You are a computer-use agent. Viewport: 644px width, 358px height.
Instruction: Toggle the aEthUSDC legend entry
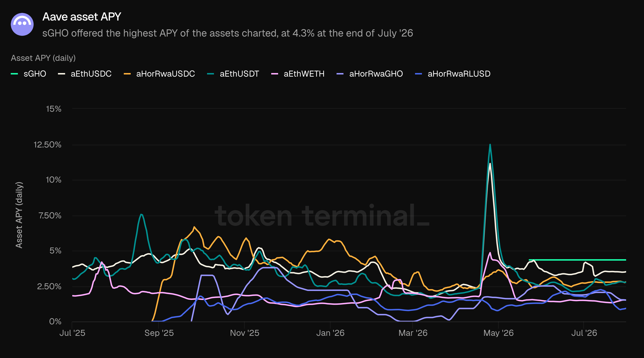pyautogui.click(x=85, y=74)
